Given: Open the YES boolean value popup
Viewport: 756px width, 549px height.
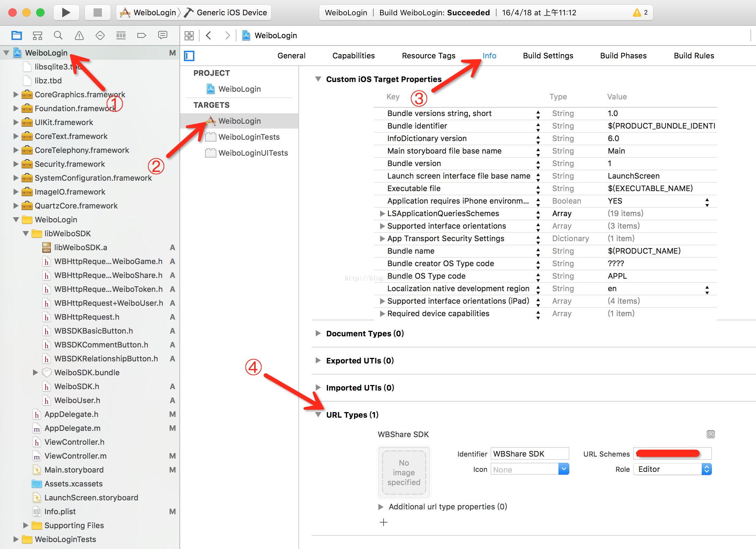Looking at the screenshot, I should pos(707,202).
